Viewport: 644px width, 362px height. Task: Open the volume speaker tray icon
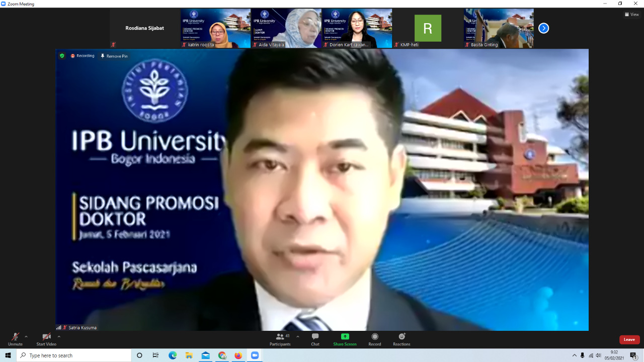pos(599,355)
